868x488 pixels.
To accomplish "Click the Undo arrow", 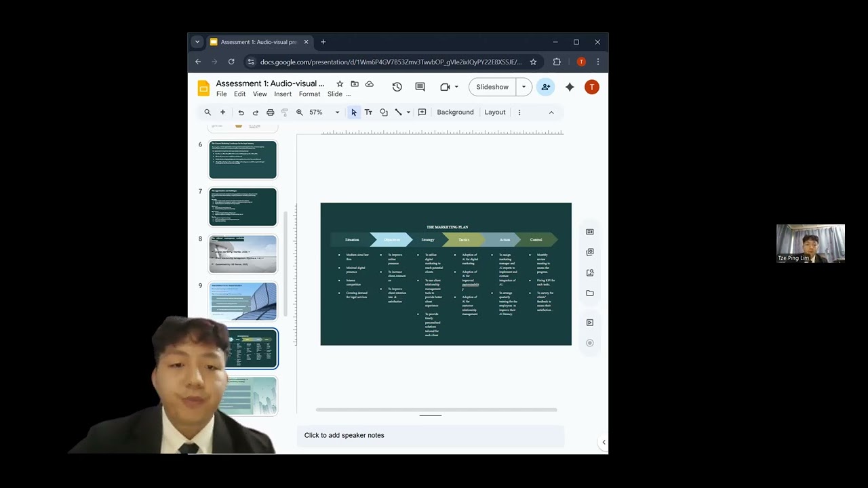I will (x=241, y=113).
